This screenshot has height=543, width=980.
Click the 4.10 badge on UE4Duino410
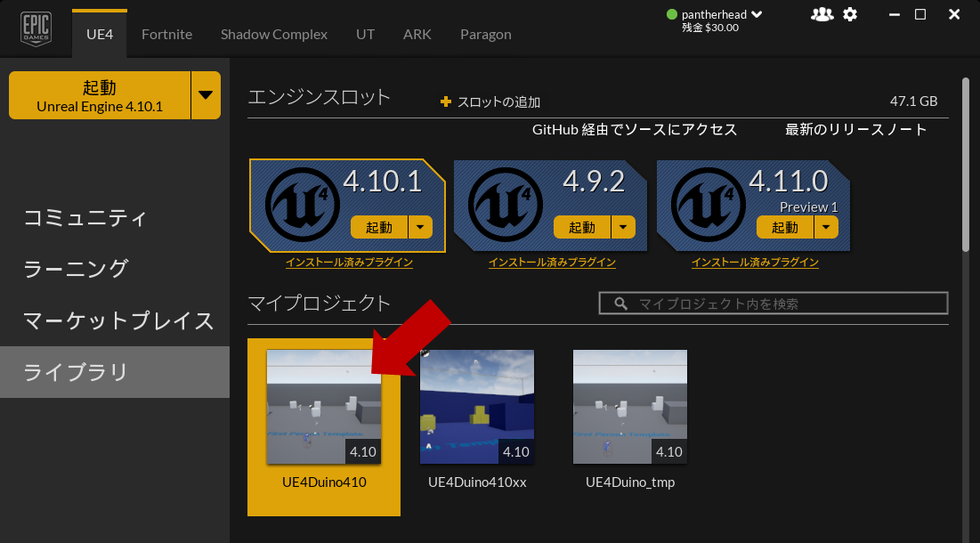pyautogui.click(x=363, y=451)
